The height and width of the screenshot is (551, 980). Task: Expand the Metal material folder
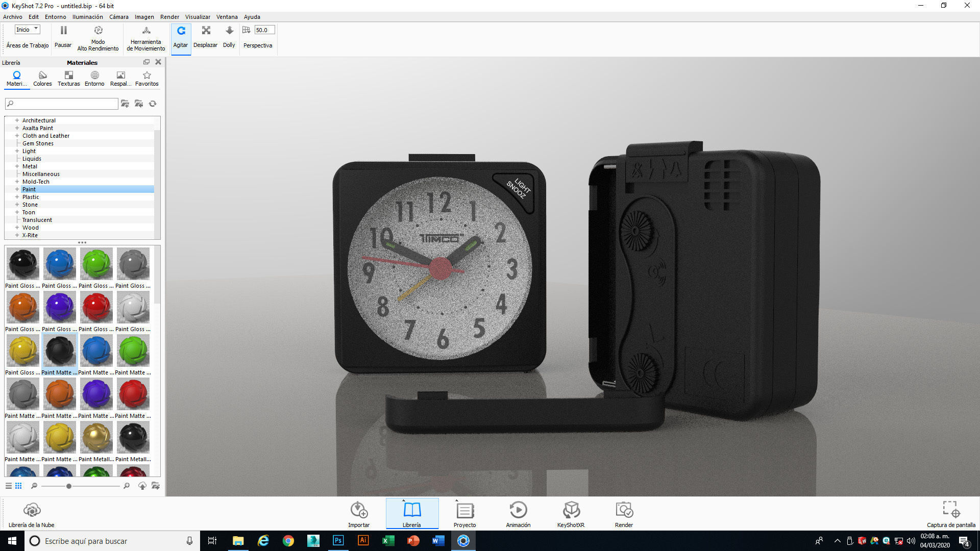click(17, 166)
